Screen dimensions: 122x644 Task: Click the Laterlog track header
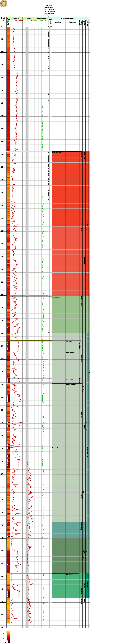29,19
